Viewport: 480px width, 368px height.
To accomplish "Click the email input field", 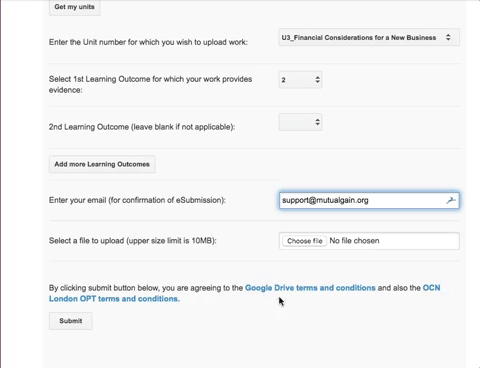I will [369, 200].
